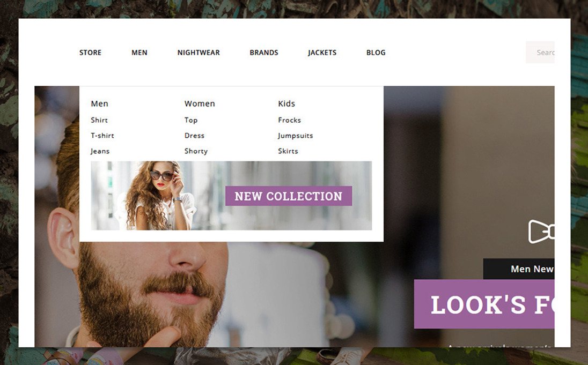Screen dimensions: 588x365
Task: Select Jeans from the Men column
Action: coord(100,151)
